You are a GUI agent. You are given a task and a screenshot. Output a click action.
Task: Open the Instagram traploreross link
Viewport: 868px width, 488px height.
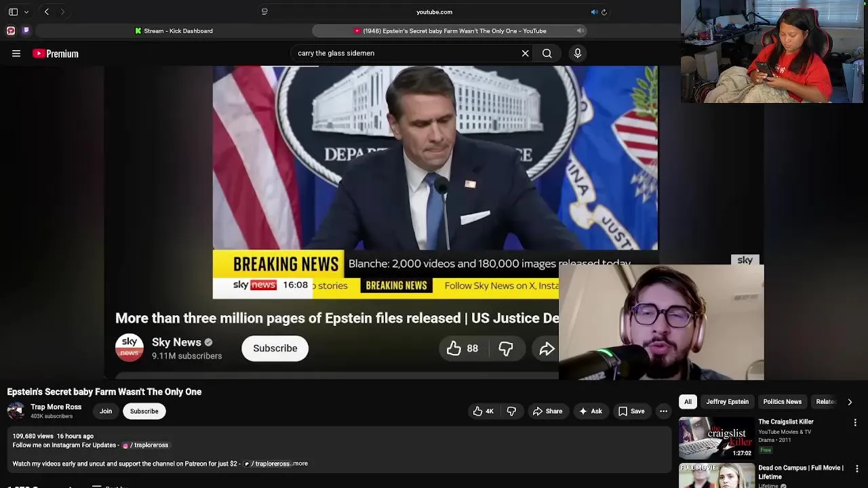145,445
